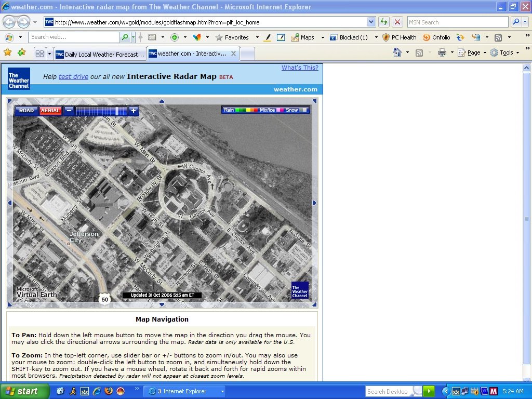Open the Favorites dropdown arrow in toolbar
The width and height of the screenshot is (532, 399).
click(257, 37)
